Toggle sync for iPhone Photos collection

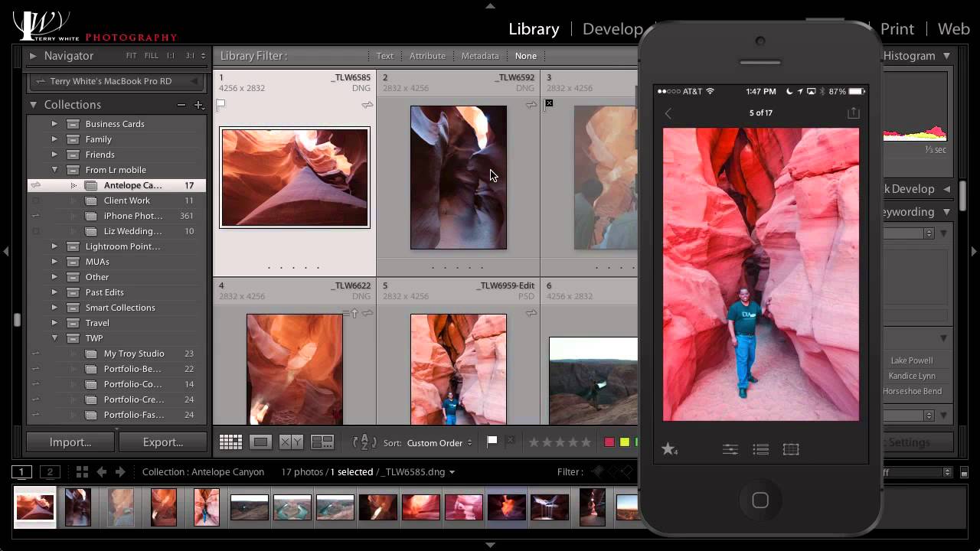point(36,216)
